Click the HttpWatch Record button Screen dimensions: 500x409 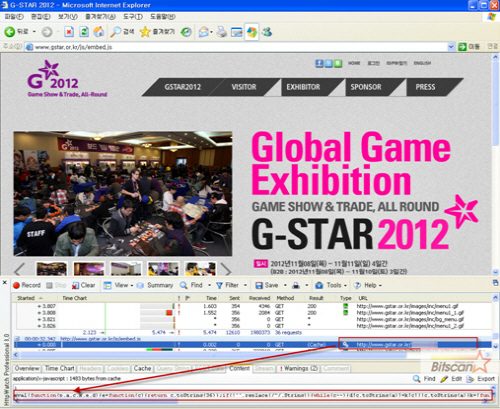(27, 285)
